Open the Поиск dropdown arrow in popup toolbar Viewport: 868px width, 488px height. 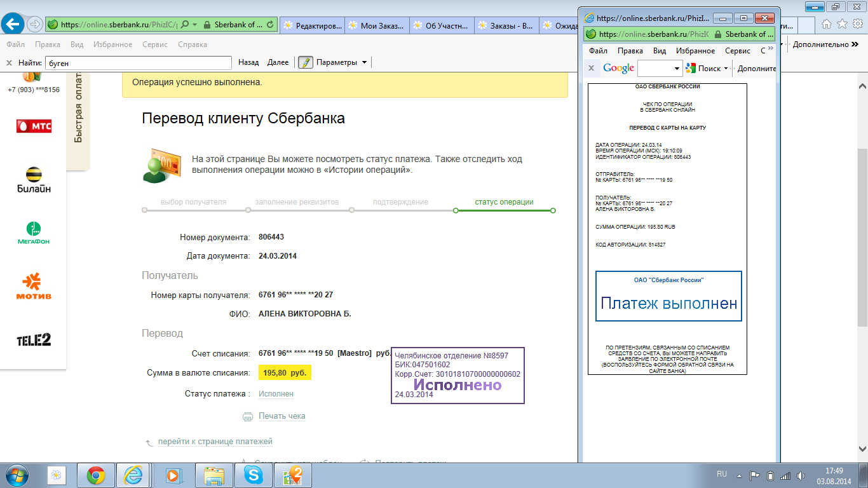(x=726, y=68)
